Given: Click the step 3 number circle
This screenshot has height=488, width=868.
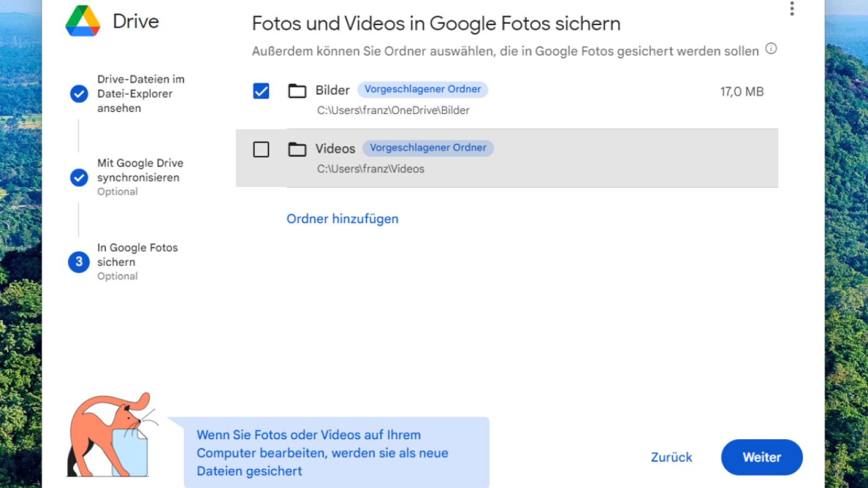Looking at the screenshot, I should (79, 262).
